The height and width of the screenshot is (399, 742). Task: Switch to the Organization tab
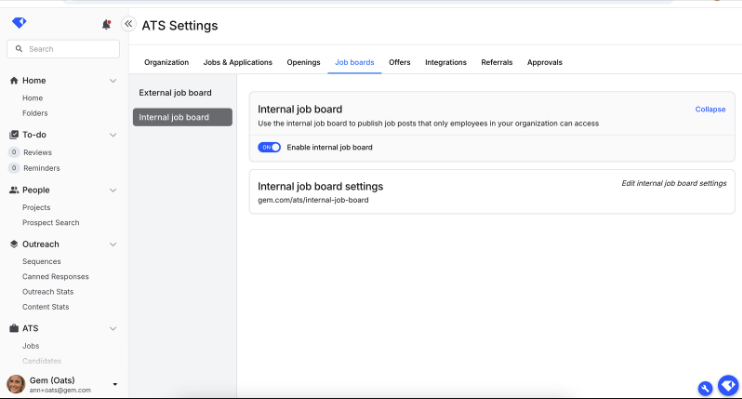click(x=167, y=62)
